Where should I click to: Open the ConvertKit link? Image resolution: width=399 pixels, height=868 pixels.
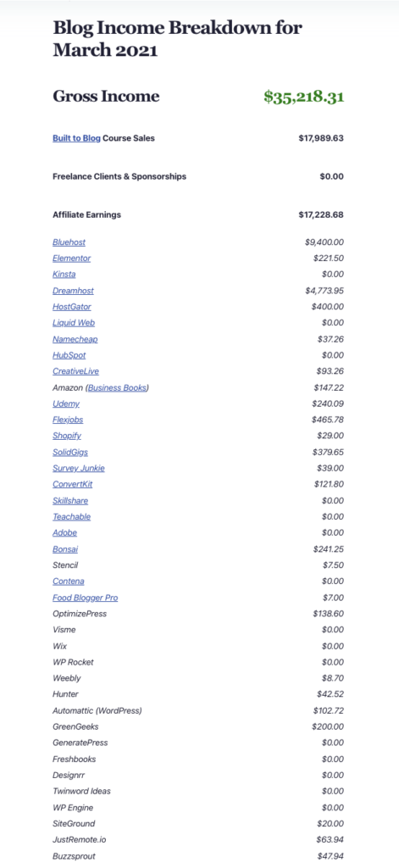click(x=73, y=484)
